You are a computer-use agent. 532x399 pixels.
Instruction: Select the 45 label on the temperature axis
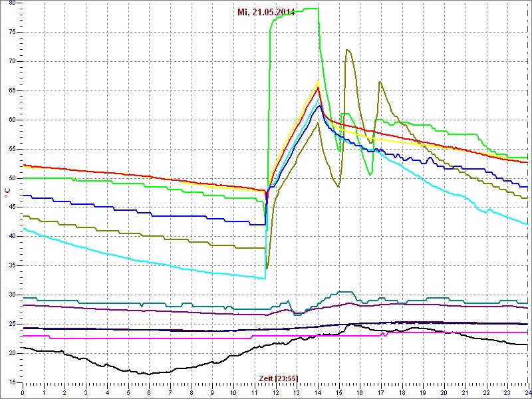pyautogui.click(x=12, y=207)
